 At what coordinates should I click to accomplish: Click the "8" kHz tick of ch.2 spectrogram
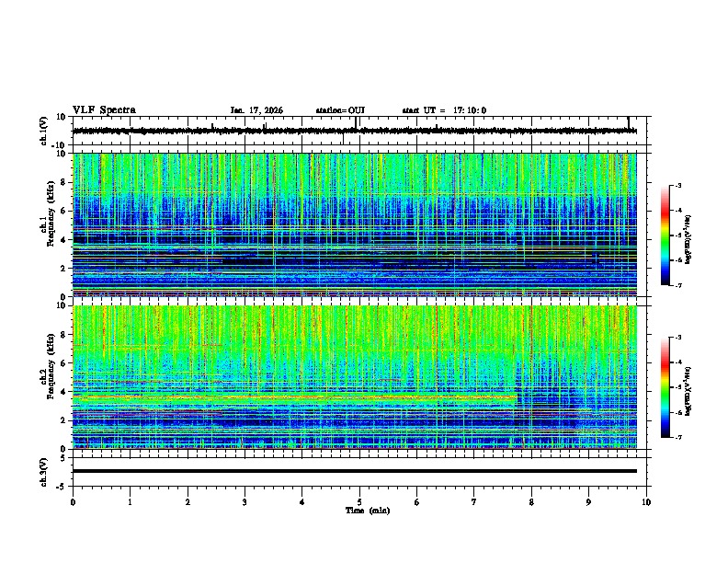pyautogui.click(x=64, y=335)
